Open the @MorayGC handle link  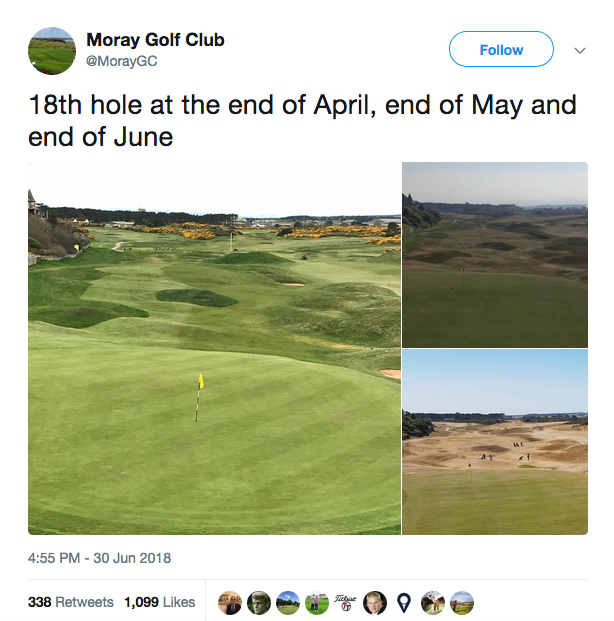[x=122, y=61]
